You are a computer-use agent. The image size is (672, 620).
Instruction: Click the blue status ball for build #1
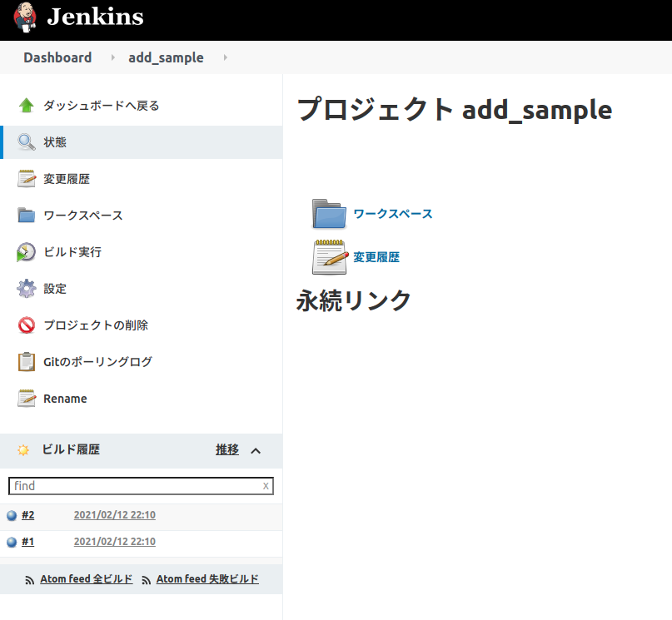tap(12, 542)
